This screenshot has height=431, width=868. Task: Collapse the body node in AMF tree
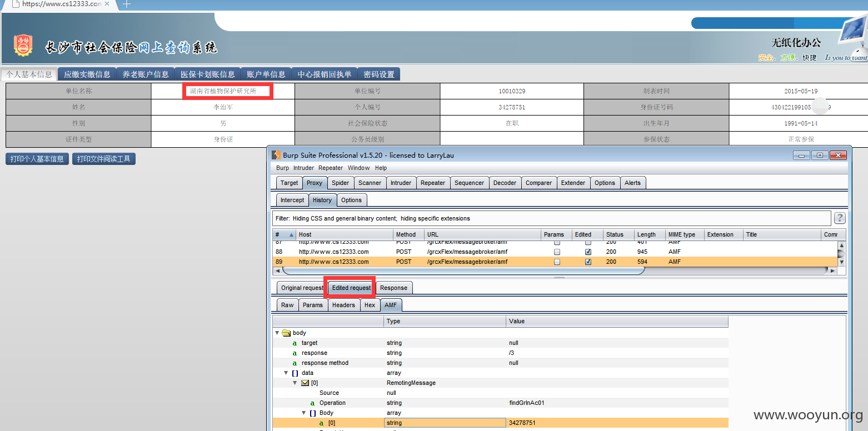[x=277, y=333]
